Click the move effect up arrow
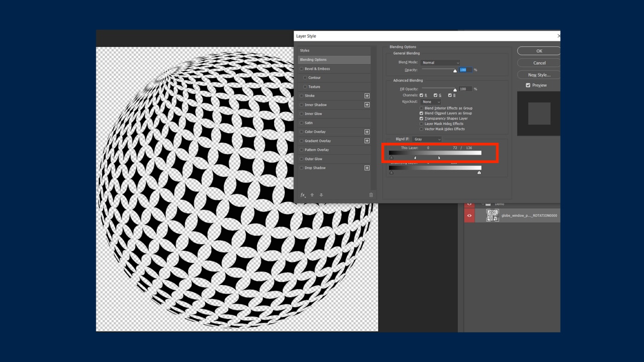The image size is (644, 362). (x=312, y=195)
